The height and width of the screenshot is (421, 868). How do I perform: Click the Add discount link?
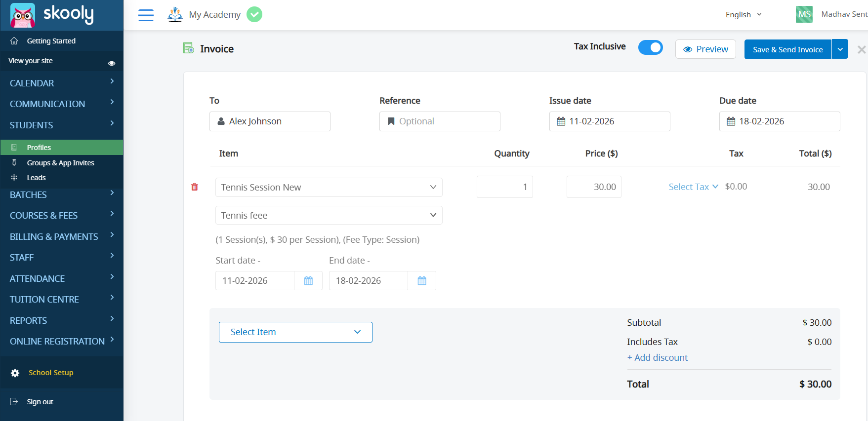[x=658, y=358]
